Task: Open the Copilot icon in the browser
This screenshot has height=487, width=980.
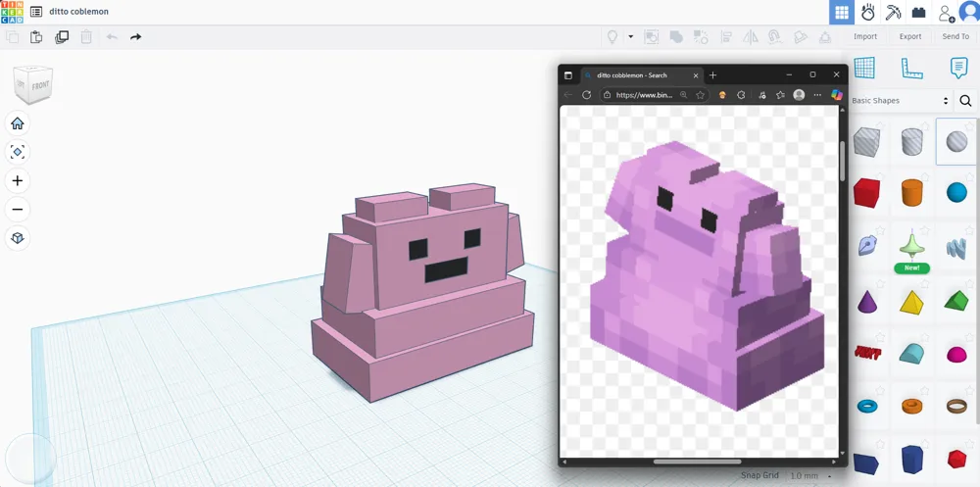Action: pyautogui.click(x=836, y=95)
